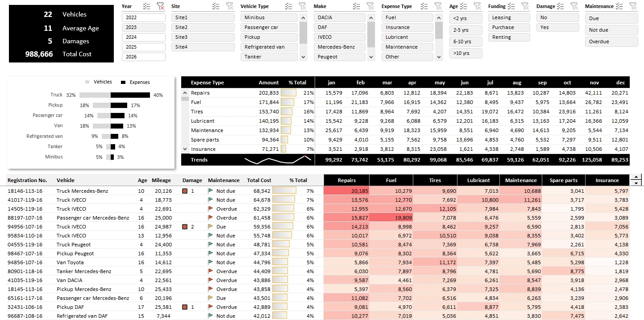Clear the Funding slicer filter
Image resolution: width=644 pixels, height=320 pixels.
point(525,6)
